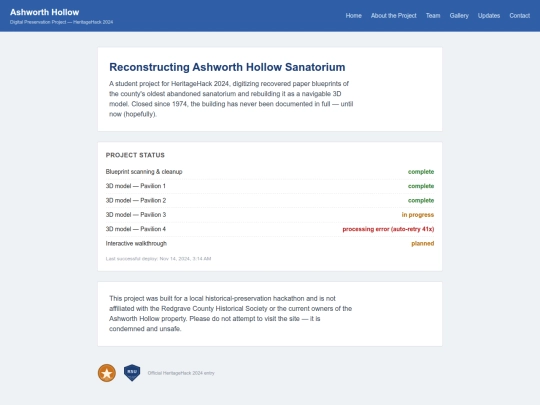Click the Interactive walkthrough planned status
The width and height of the screenshot is (540, 405).
point(423,243)
